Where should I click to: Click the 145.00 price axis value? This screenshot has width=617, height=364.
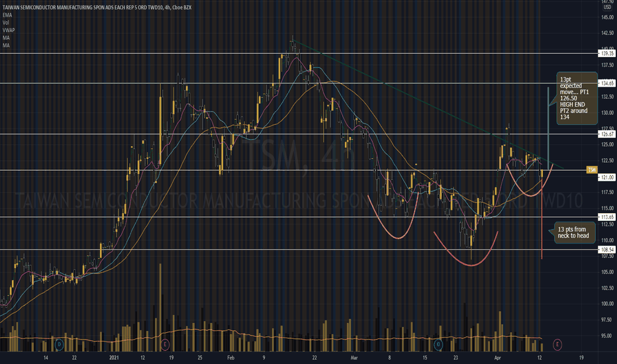(607, 17)
